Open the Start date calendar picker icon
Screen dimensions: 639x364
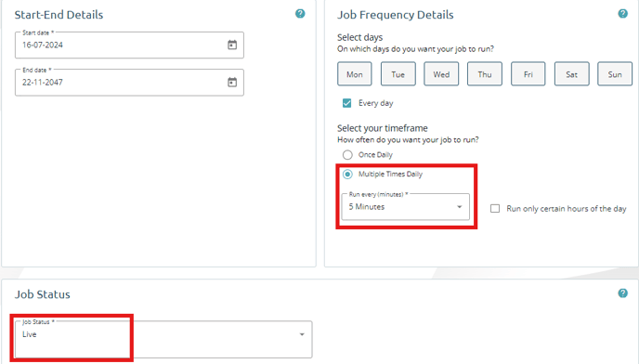(x=232, y=45)
